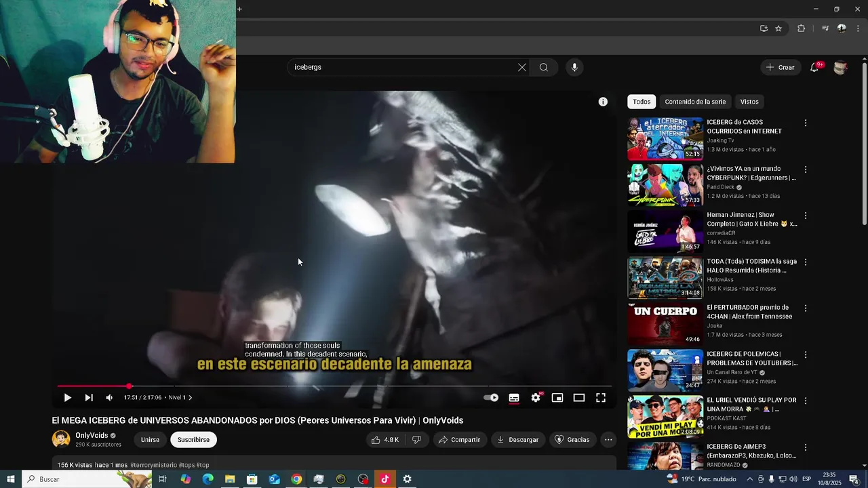Install app icon in address bar
Viewport: 868px width, 488px height.
click(x=764, y=28)
